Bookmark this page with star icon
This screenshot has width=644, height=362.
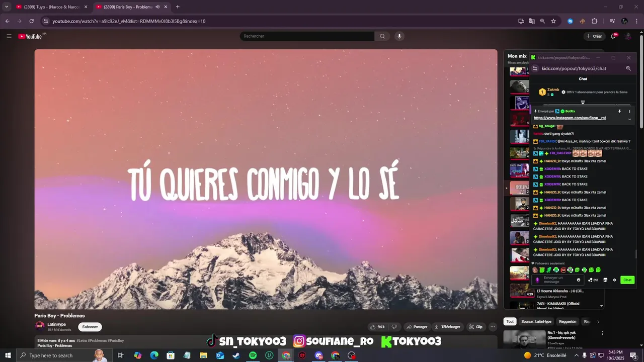553,21
